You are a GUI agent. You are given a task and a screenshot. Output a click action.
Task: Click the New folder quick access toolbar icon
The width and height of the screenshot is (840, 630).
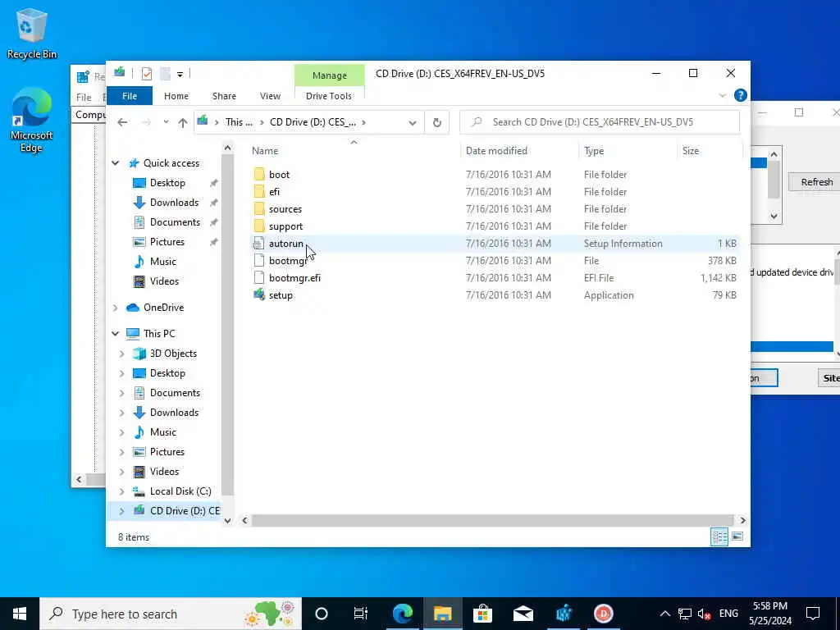pos(165,73)
